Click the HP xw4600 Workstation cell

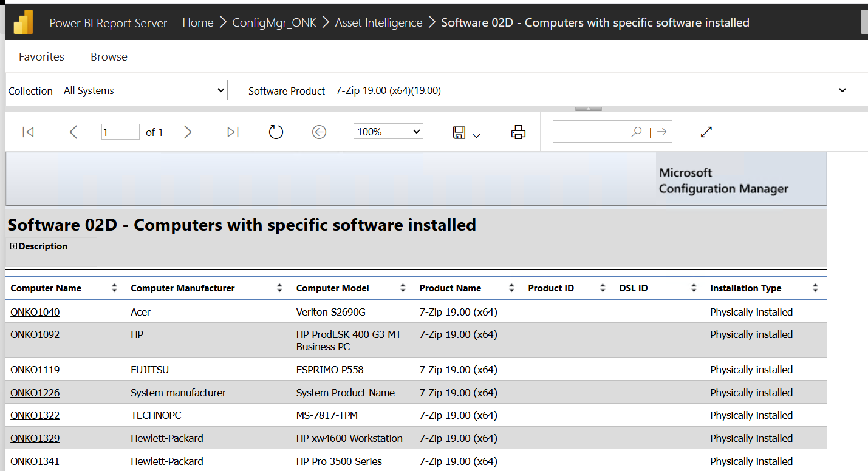coord(349,438)
